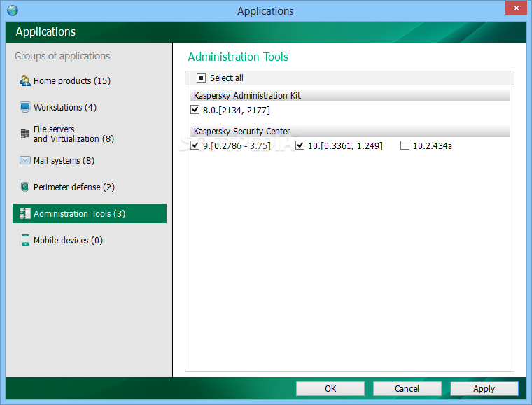Confirm with the OK button
Screen dimensions: 532x405
pyautogui.click(x=330, y=388)
